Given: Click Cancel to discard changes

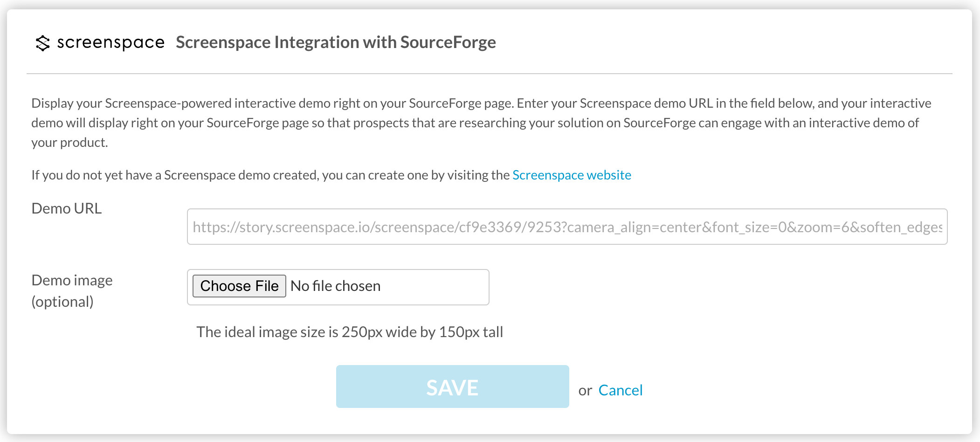Looking at the screenshot, I should (x=621, y=390).
